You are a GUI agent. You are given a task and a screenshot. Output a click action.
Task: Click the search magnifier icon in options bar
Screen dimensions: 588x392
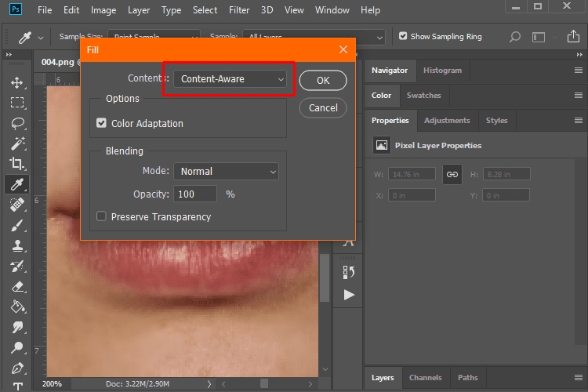point(515,37)
